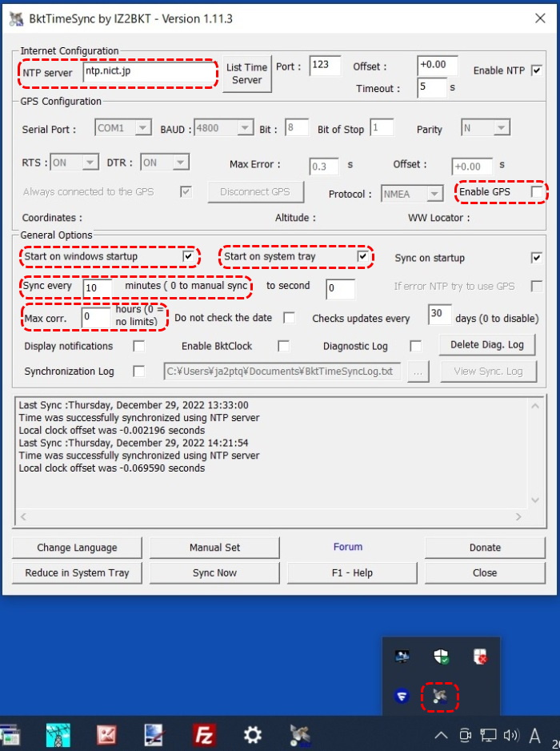This screenshot has width=560, height=751.
Task: Click log scroll right arrow
Action: [x=518, y=516]
